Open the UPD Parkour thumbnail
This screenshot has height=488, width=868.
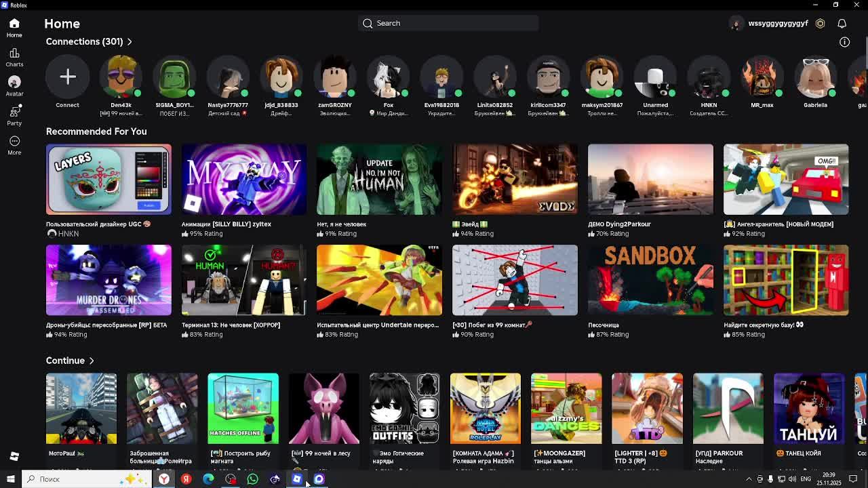pos(728,409)
